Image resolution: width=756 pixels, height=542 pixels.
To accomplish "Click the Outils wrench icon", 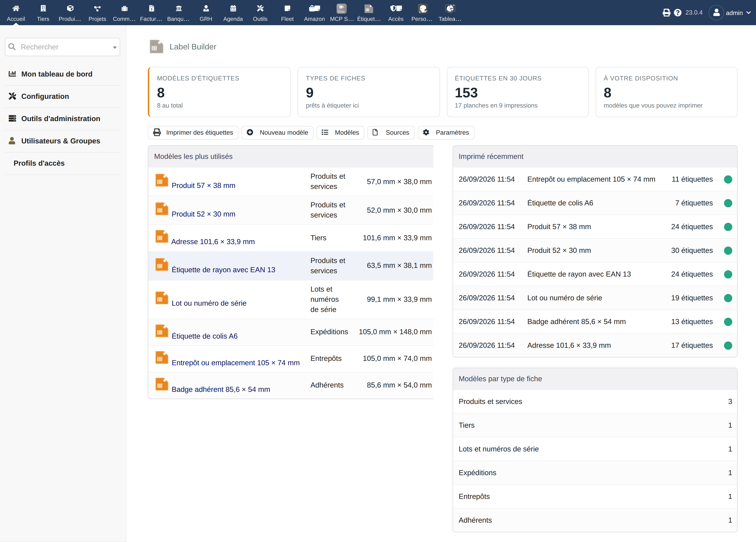I will click(260, 8).
